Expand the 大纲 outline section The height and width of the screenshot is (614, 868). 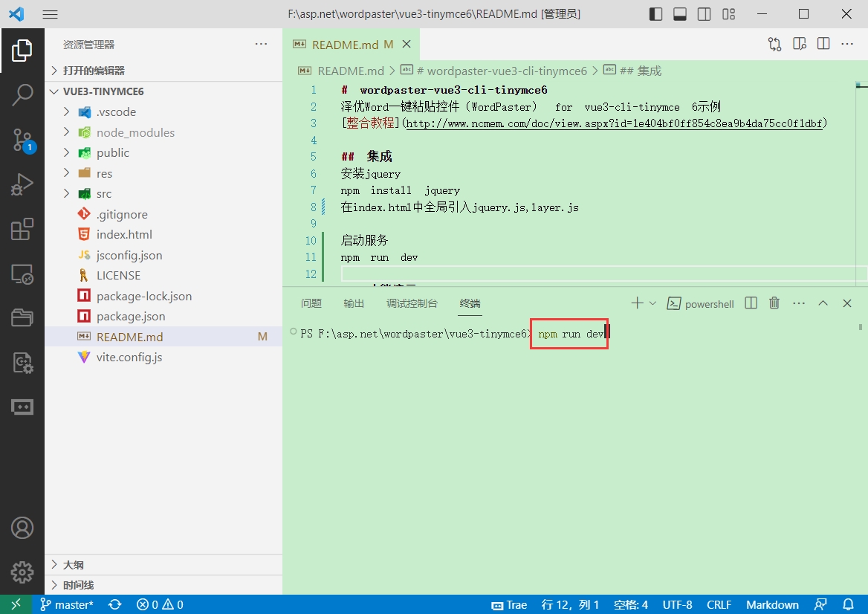click(x=74, y=565)
